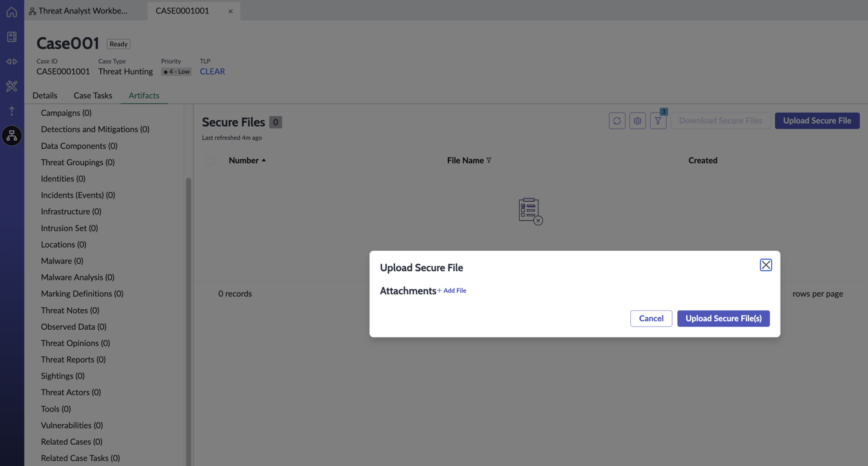
Task: Select Campaigns (0) in artifact list
Action: 66,112
